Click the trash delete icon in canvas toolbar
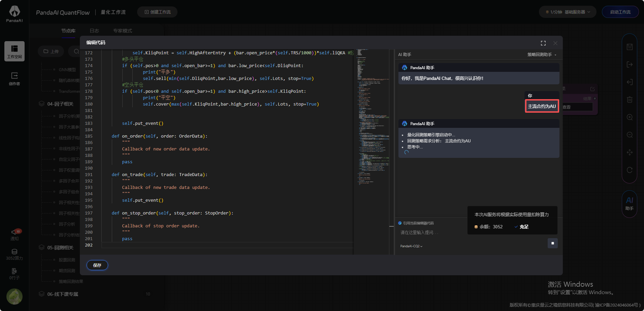The image size is (644, 311). pos(630,100)
